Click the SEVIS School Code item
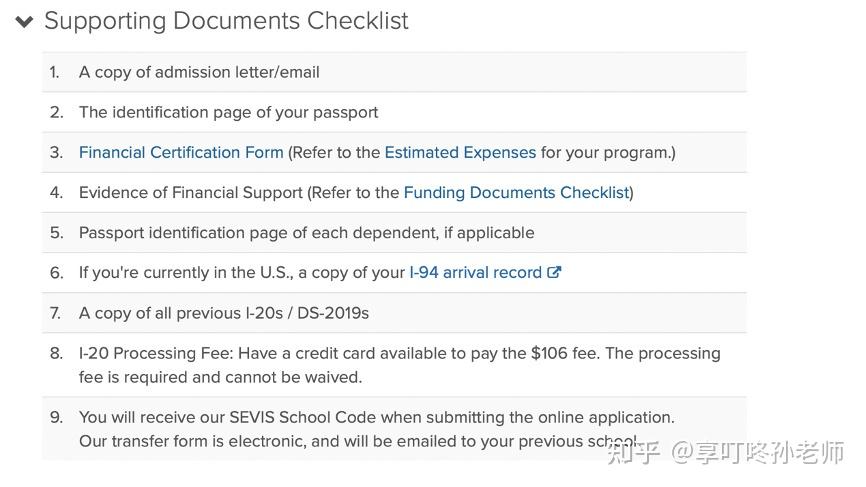This screenshot has width=866, height=487. point(376,417)
